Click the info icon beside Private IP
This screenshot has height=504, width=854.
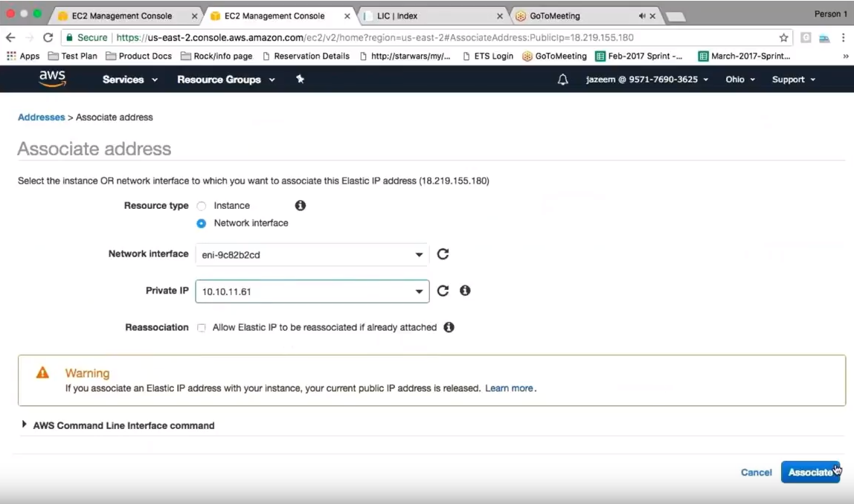465,291
